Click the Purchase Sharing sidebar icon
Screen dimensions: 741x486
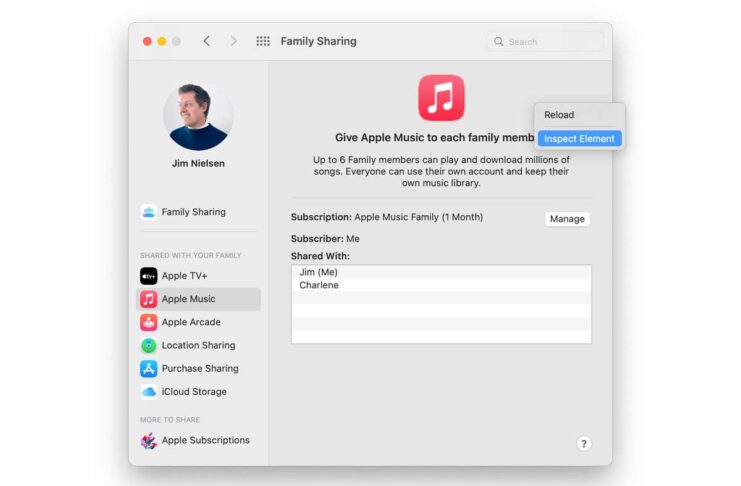tap(148, 368)
